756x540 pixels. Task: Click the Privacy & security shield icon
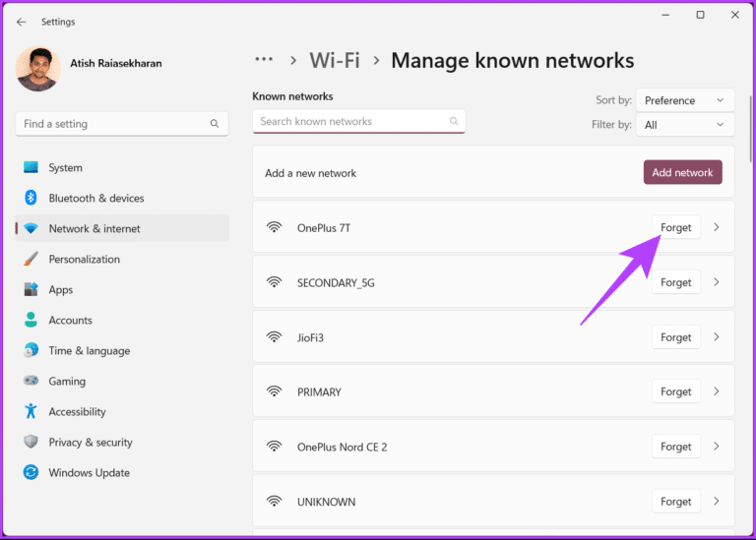pyautogui.click(x=31, y=442)
